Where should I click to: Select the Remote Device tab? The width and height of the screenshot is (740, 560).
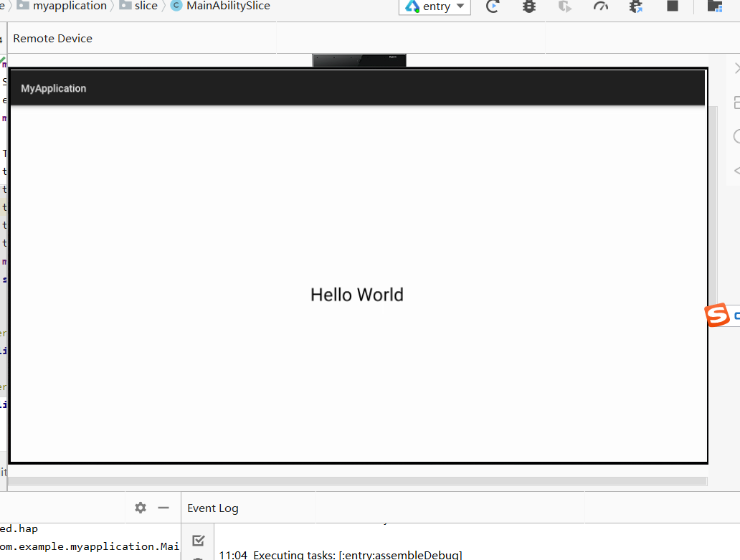[x=53, y=38]
